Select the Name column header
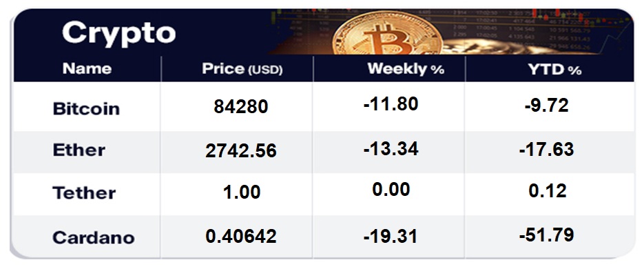 [87, 69]
